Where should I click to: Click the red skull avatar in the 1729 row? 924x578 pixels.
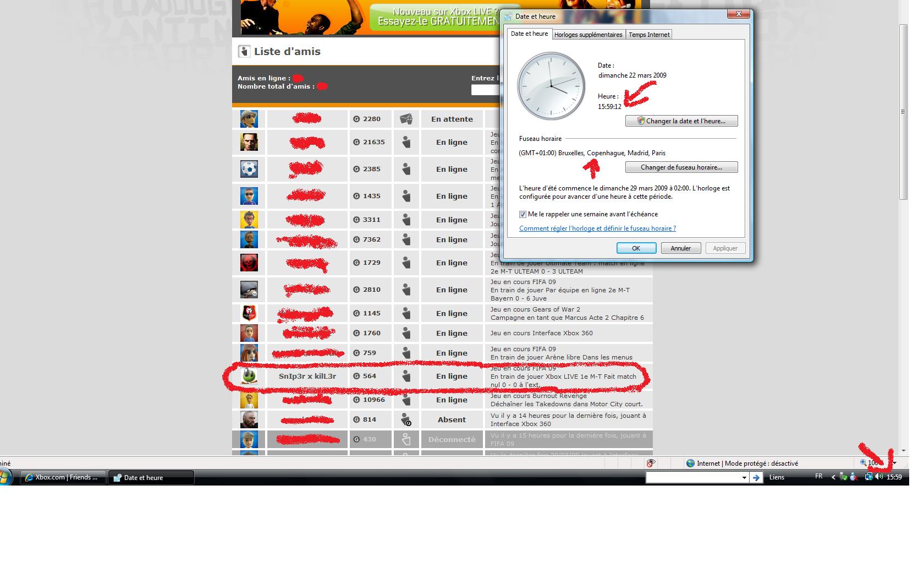pos(249,263)
